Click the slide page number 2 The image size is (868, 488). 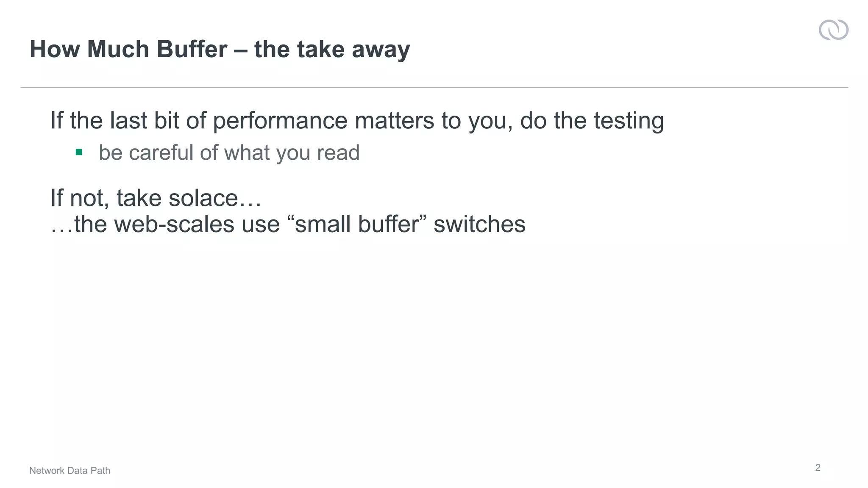818,468
